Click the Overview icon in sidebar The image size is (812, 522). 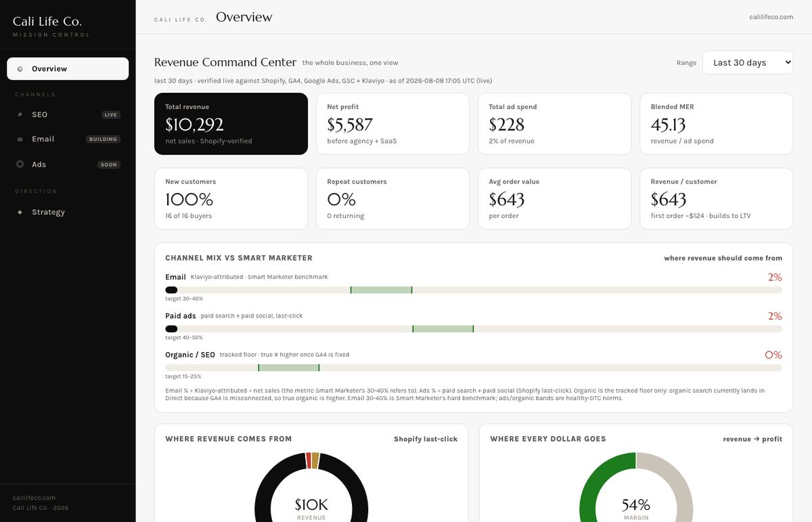[x=20, y=69]
